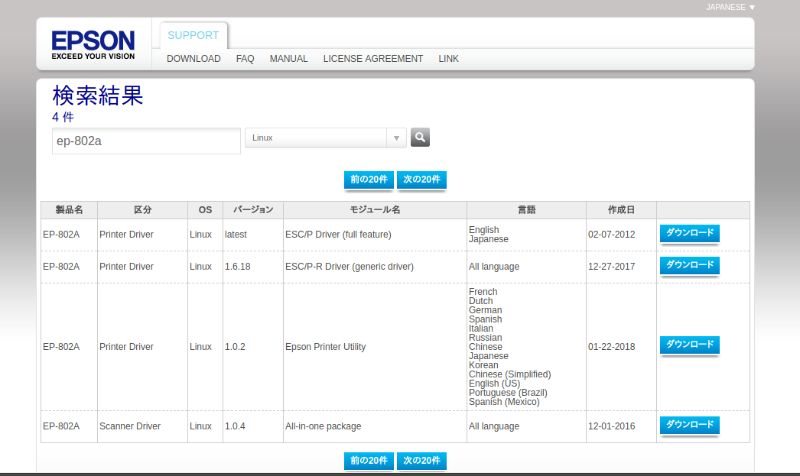
Task: Click the 検索結果 heading
Action: coord(97,96)
